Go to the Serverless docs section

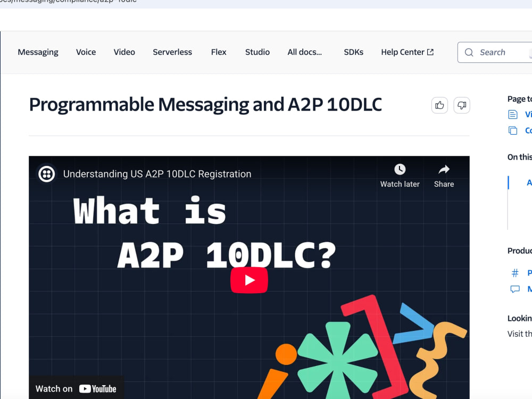point(172,52)
